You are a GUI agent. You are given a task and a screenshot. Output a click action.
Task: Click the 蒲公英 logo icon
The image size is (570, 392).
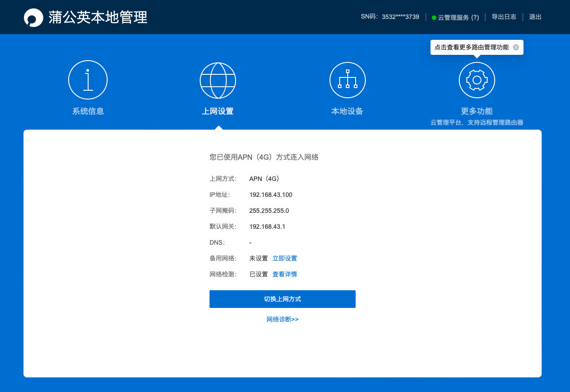click(33, 17)
